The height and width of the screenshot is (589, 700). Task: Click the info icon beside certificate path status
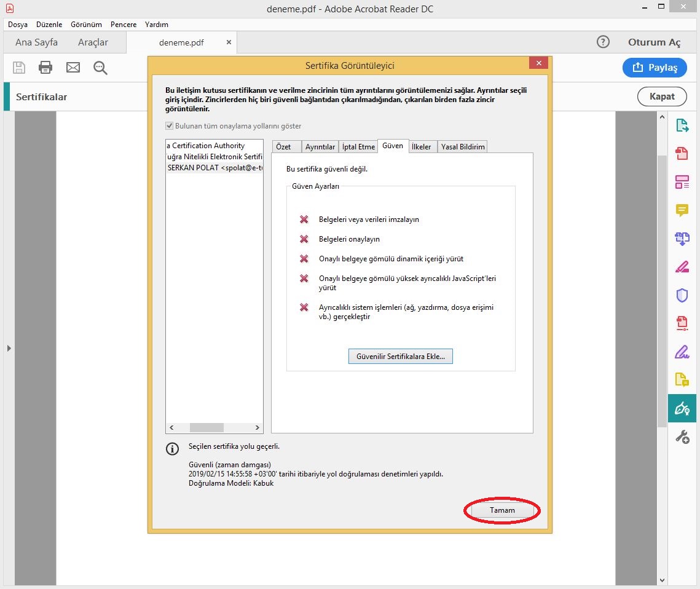(172, 449)
